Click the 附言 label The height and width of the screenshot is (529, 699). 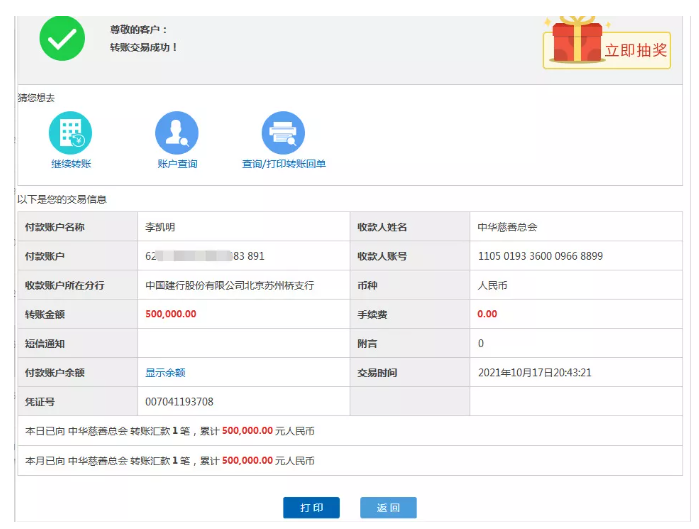click(x=367, y=344)
